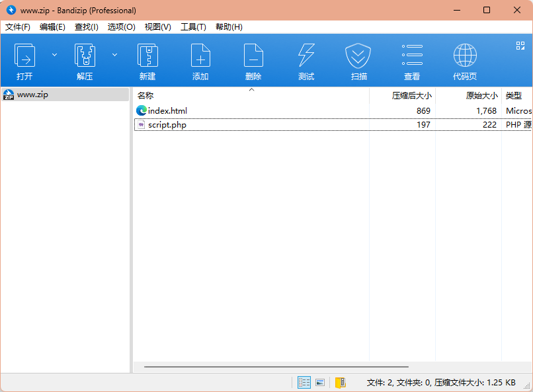Sort by the 压缩后大小 column header
This screenshot has width=533, height=392.
click(411, 96)
